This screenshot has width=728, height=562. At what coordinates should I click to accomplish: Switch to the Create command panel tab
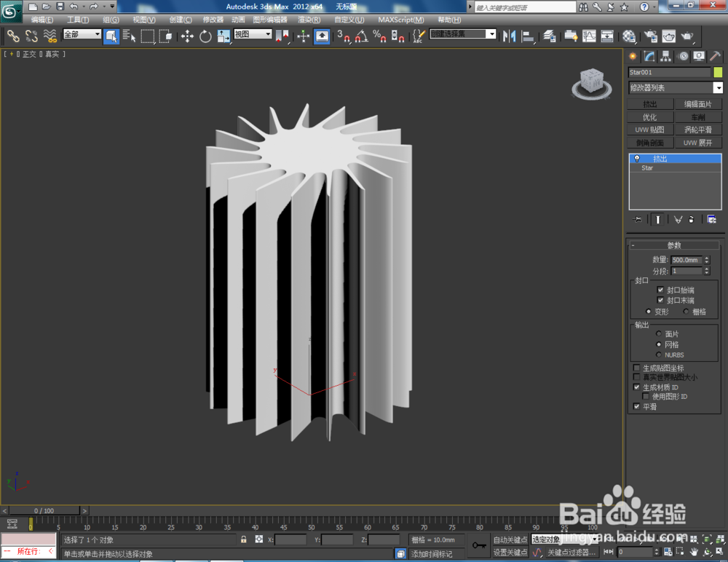[633, 56]
